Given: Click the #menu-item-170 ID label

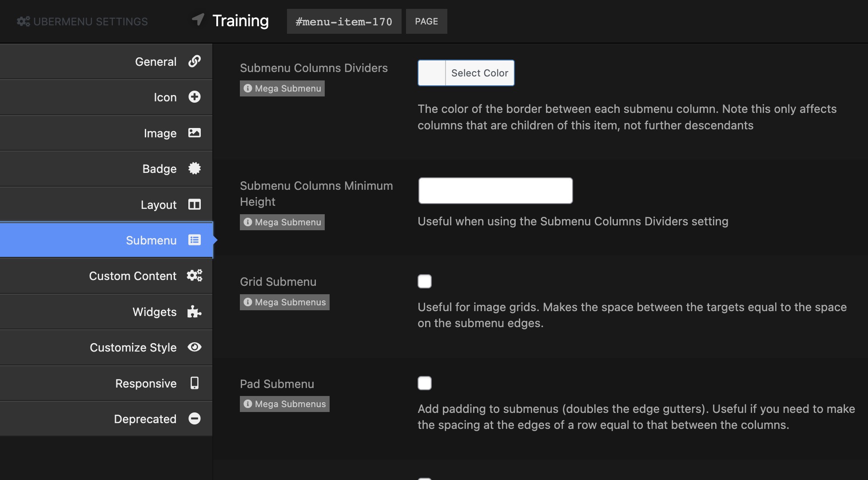Looking at the screenshot, I should click(344, 21).
